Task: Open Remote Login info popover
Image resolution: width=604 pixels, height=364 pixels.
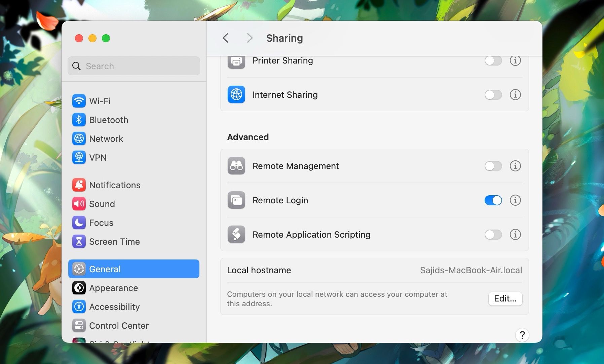Action: [515, 200]
